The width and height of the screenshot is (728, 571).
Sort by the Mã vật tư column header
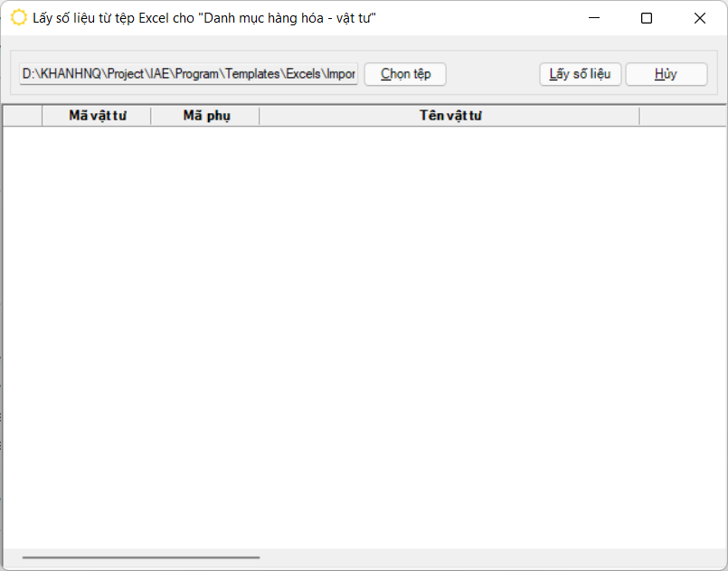[x=97, y=116]
